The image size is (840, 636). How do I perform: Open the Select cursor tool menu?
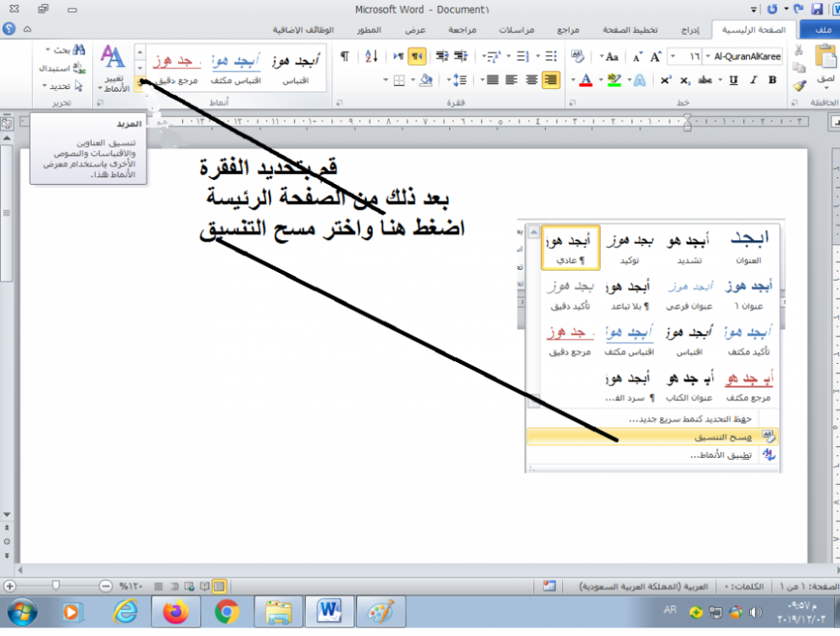pos(64,86)
